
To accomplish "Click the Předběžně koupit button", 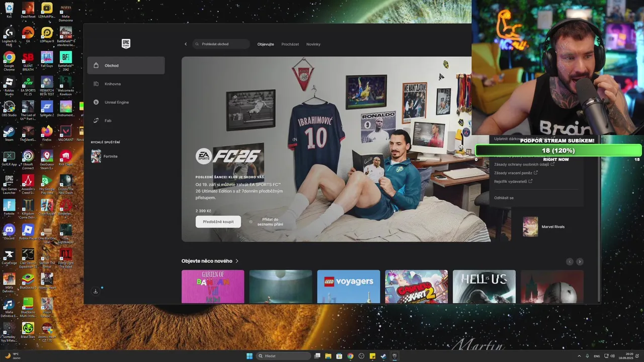I will pyautogui.click(x=218, y=222).
